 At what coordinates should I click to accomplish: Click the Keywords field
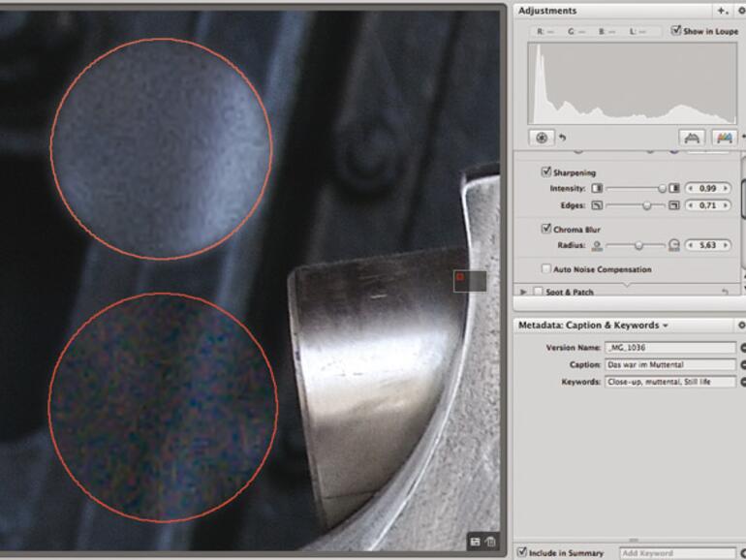[670, 382]
